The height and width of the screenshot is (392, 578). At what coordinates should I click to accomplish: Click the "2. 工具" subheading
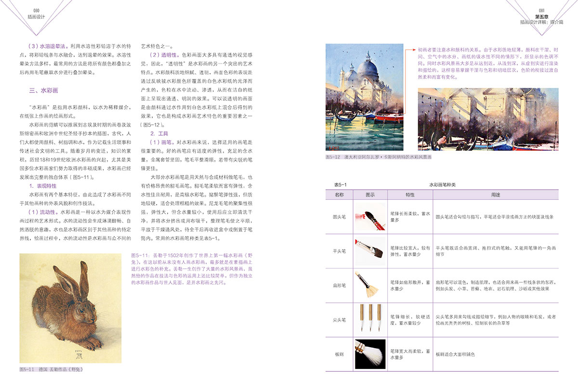point(159,133)
